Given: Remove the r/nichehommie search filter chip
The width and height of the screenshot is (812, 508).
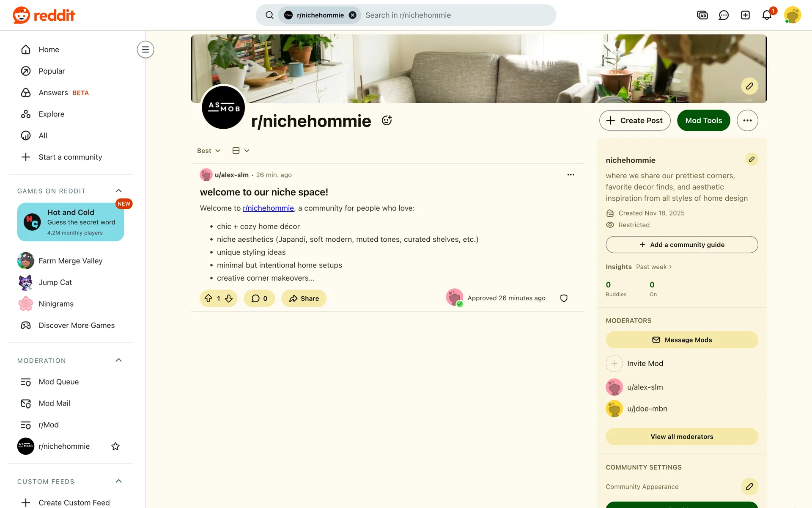Looking at the screenshot, I should [353, 15].
